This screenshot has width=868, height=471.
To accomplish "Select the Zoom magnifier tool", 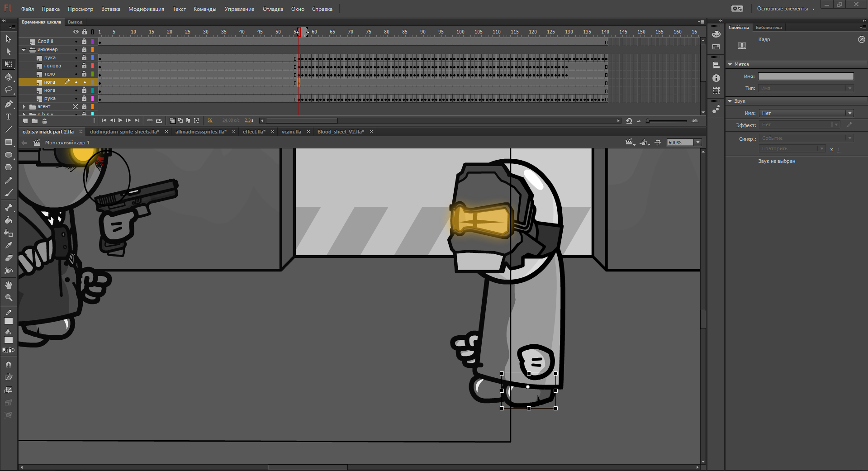I will (x=9, y=298).
